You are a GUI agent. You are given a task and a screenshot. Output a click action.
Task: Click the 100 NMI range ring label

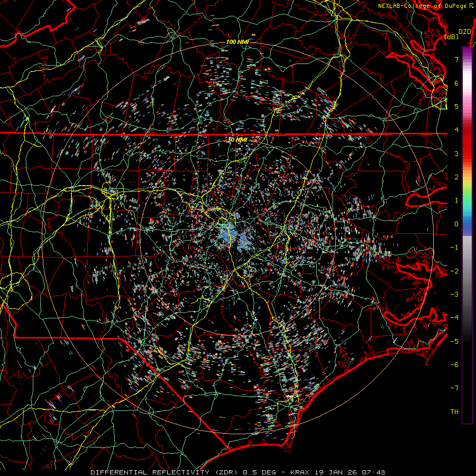click(x=237, y=42)
